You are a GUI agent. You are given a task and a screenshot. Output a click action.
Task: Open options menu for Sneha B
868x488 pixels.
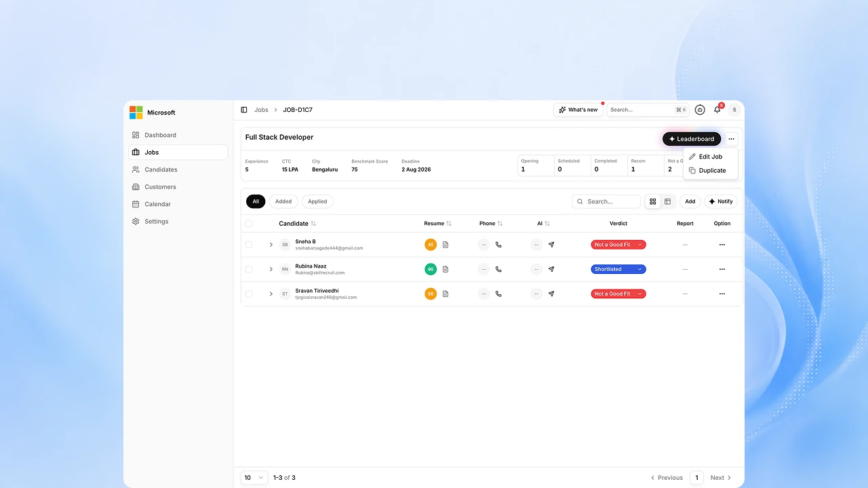pos(722,245)
